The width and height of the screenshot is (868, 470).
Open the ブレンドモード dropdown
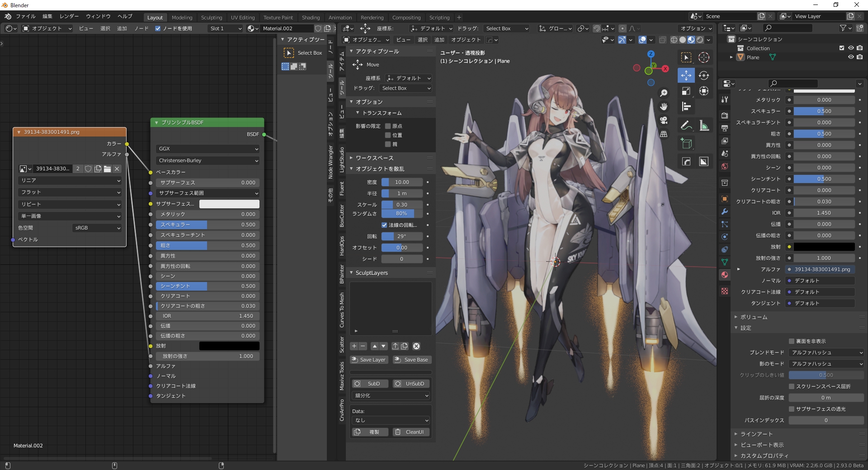pyautogui.click(x=826, y=352)
